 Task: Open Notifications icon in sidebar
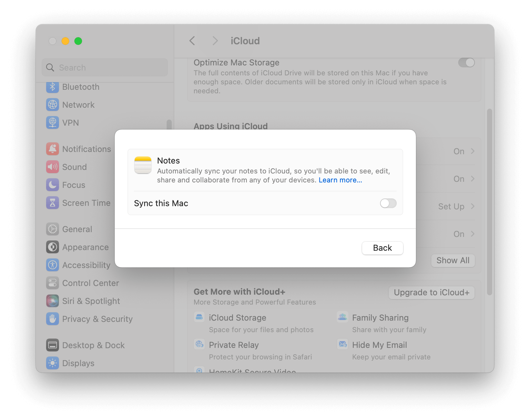click(x=53, y=149)
